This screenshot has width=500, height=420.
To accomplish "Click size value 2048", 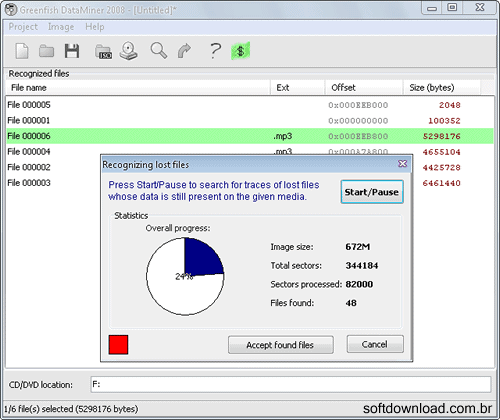I will tap(449, 105).
